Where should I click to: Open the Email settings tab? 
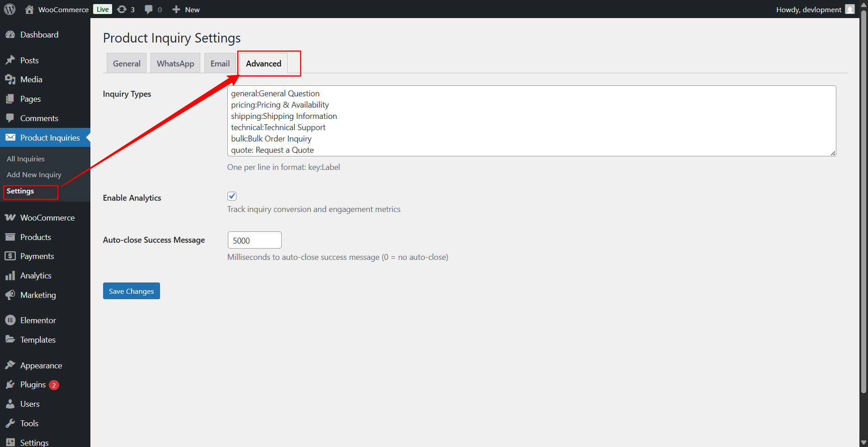pos(220,64)
